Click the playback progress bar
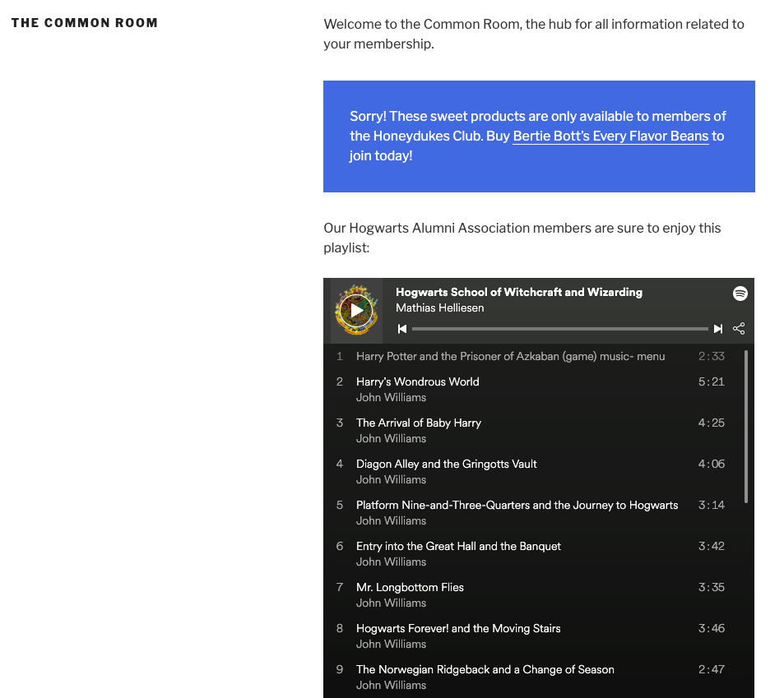 560,329
